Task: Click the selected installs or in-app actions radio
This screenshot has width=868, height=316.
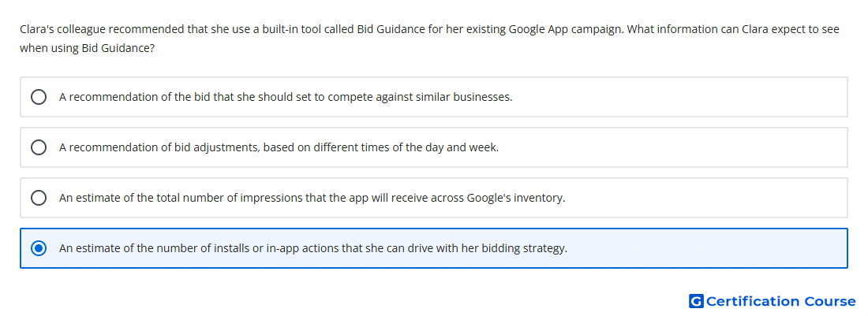Action: point(38,248)
